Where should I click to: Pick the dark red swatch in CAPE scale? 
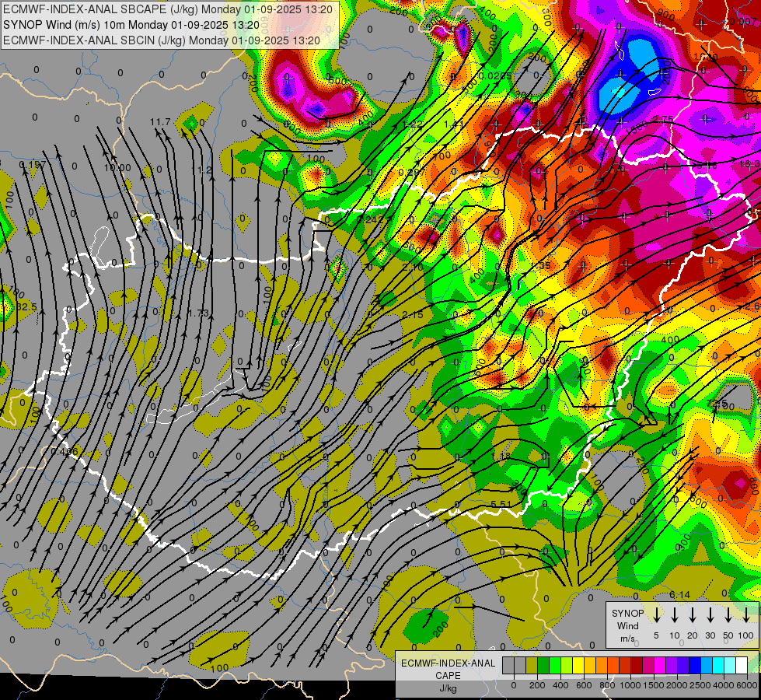click(637, 665)
